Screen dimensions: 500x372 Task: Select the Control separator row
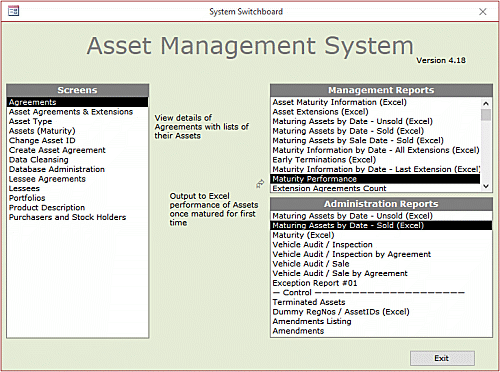tap(381, 293)
